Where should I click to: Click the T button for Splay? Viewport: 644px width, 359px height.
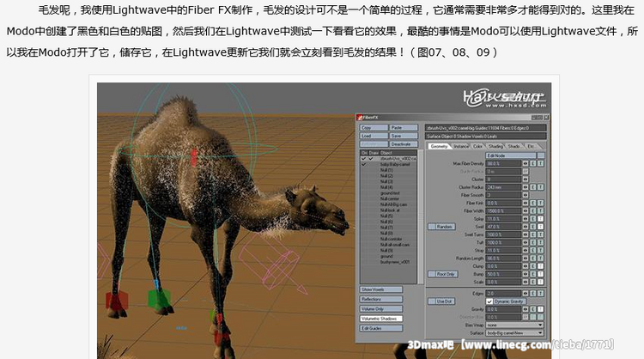(x=541, y=218)
